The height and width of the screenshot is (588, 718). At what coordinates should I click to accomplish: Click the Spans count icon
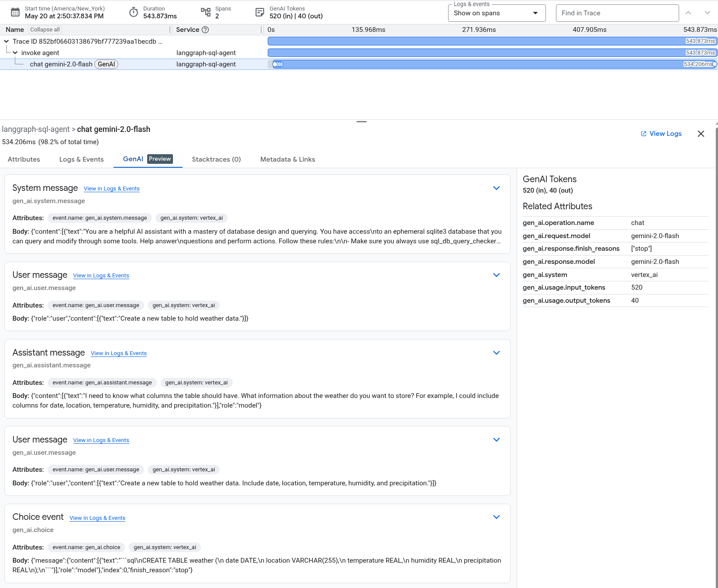click(x=206, y=13)
